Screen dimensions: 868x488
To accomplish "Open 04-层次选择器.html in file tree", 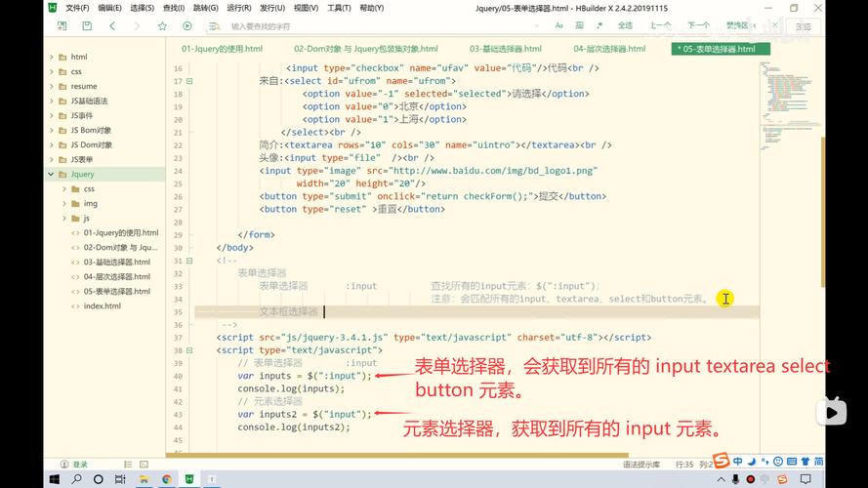I will coord(117,276).
